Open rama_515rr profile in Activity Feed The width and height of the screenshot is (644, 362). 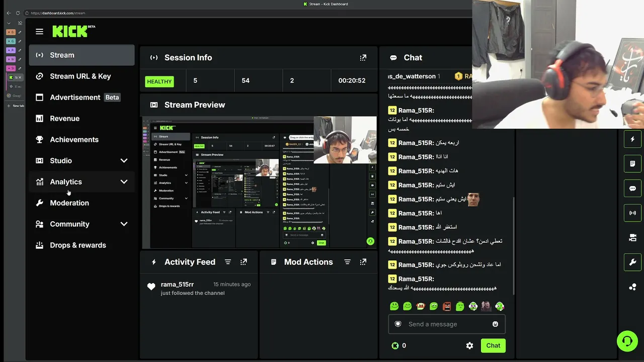(177, 285)
